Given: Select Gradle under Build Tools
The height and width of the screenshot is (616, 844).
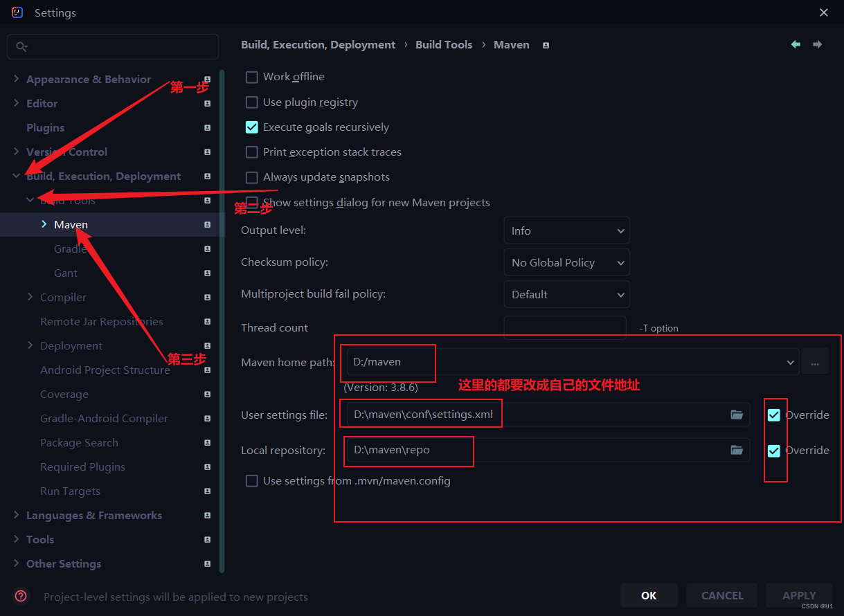Looking at the screenshot, I should point(70,249).
